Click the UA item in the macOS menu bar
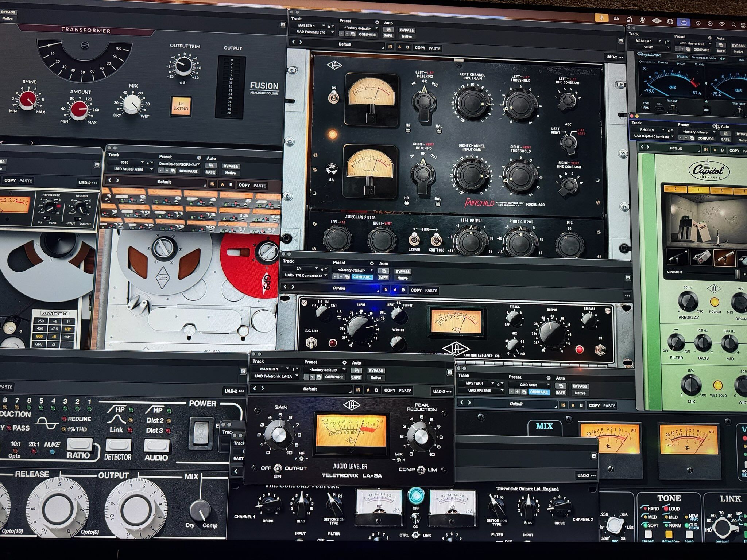 coord(616,19)
